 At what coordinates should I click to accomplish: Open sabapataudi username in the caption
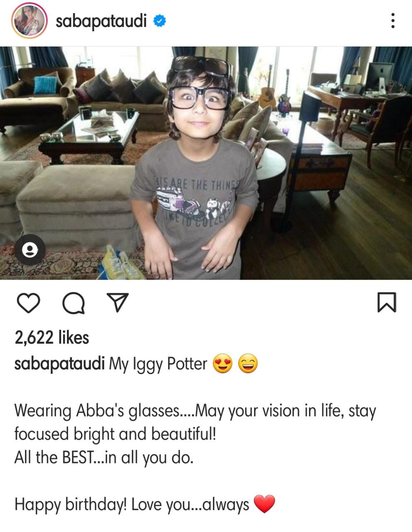click(x=59, y=364)
